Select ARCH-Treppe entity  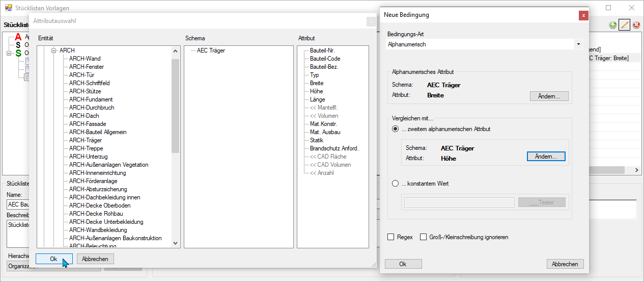(x=86, y=148)
